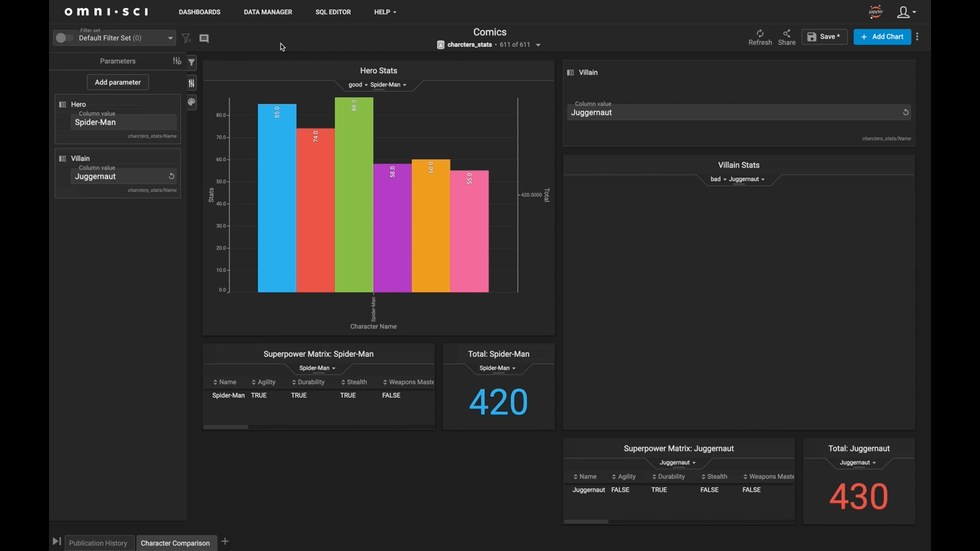Click the column icon in the Villain widget header
The image size is (980, 551).
click(570, 72)
